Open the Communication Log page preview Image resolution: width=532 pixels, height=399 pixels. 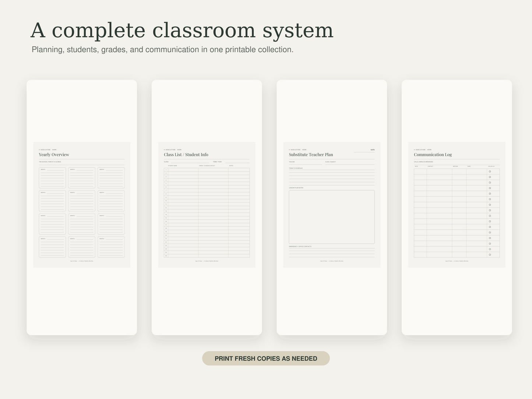click(457, 205)
